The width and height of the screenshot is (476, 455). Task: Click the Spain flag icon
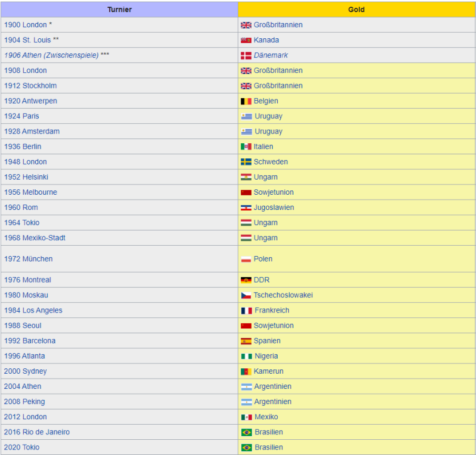click(246, 341)
